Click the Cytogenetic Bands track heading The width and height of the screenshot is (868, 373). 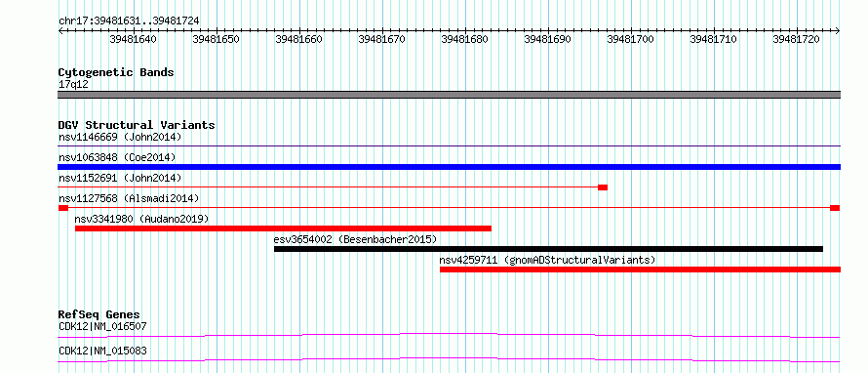point(116,72)
